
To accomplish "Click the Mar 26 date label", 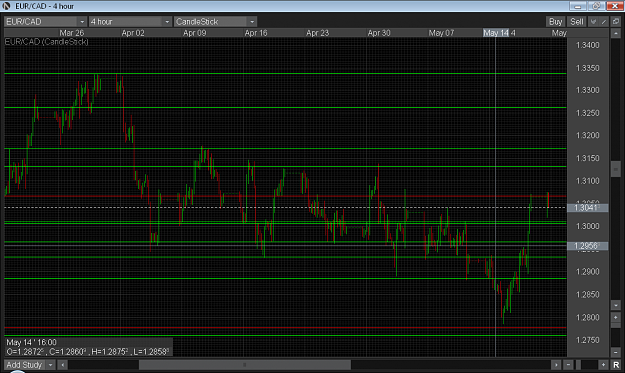I will [x=72, y=33].
